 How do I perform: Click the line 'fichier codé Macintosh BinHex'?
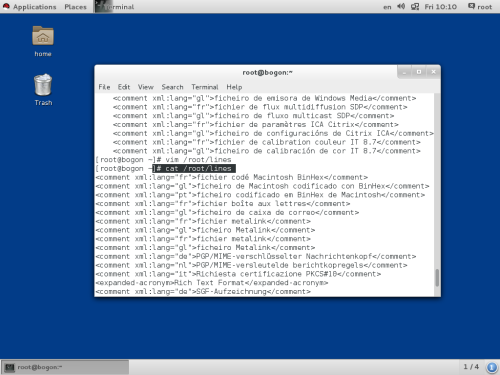tap(232, 177)
